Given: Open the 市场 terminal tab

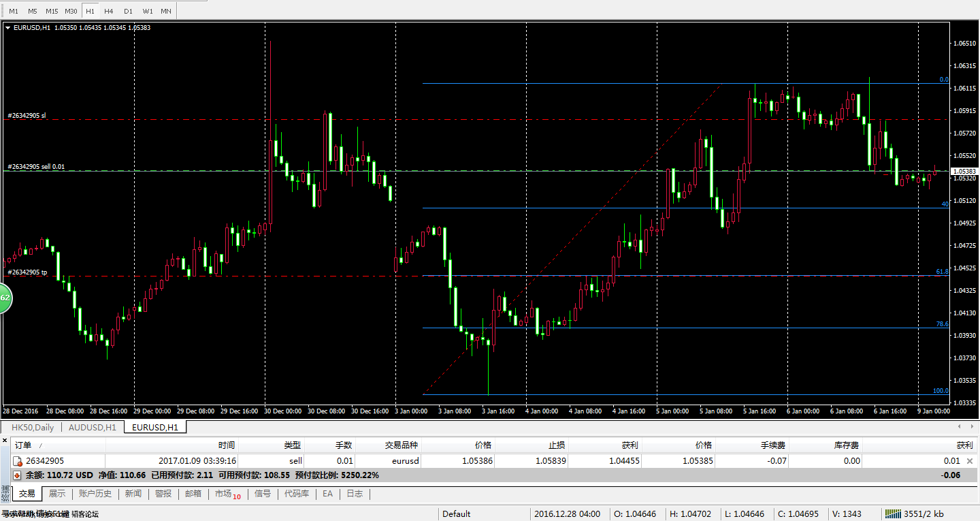Looking at the screenshot, I should pos(227,494).
